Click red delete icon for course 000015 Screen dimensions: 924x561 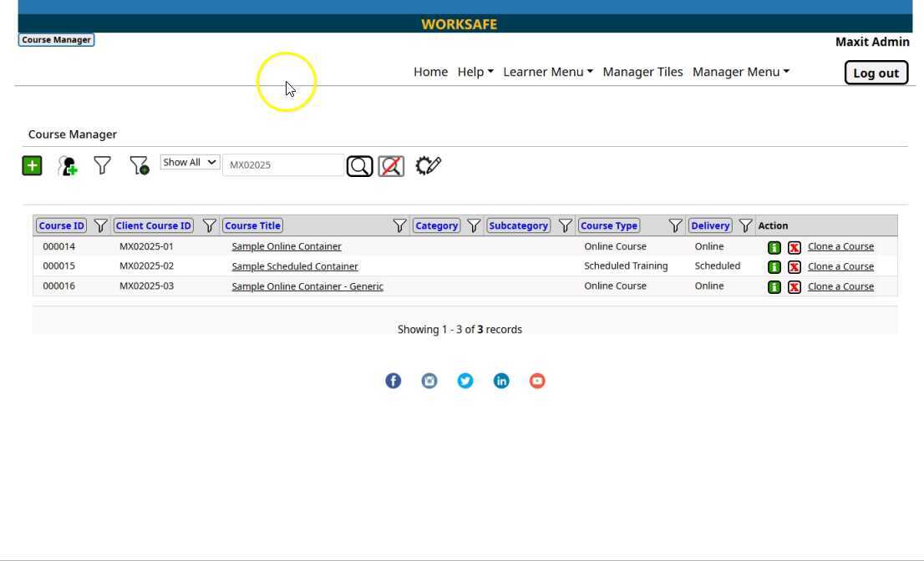pyautogui.click(x=795, y=267)
